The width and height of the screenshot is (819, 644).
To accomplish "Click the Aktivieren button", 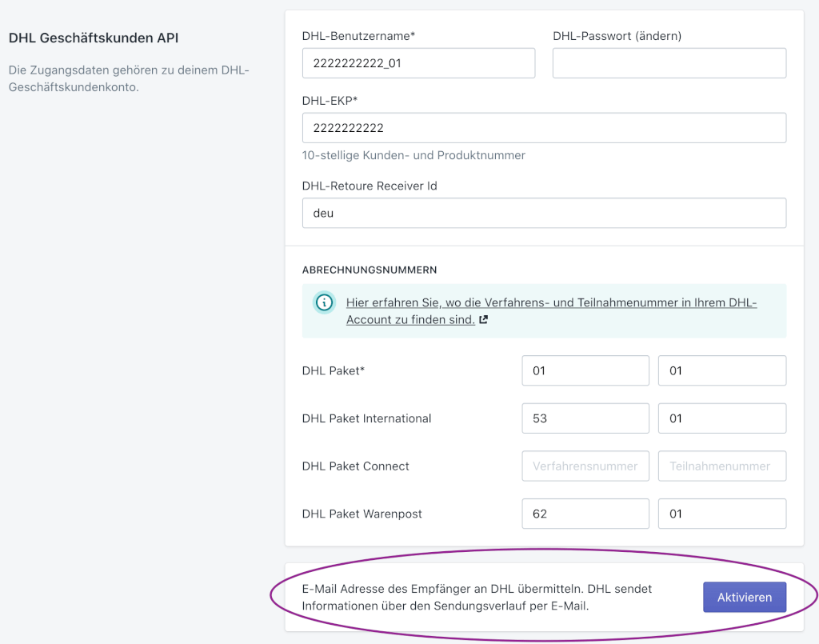I will pos(745,597).
